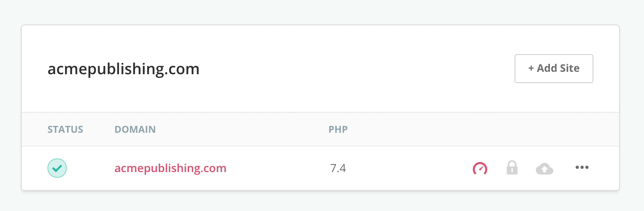Add a new site to this server
644x211 pixels.
554,69
